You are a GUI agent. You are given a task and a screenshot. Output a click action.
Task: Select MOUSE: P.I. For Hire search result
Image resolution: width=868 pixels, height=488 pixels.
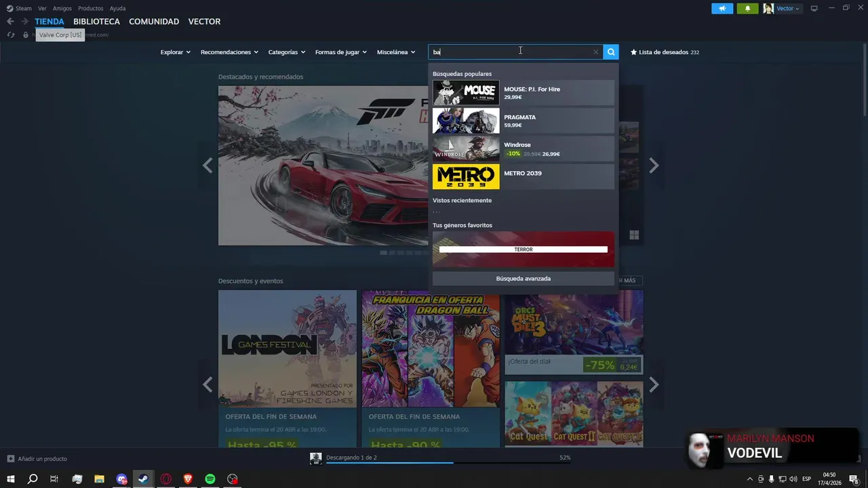click(524, 93)
